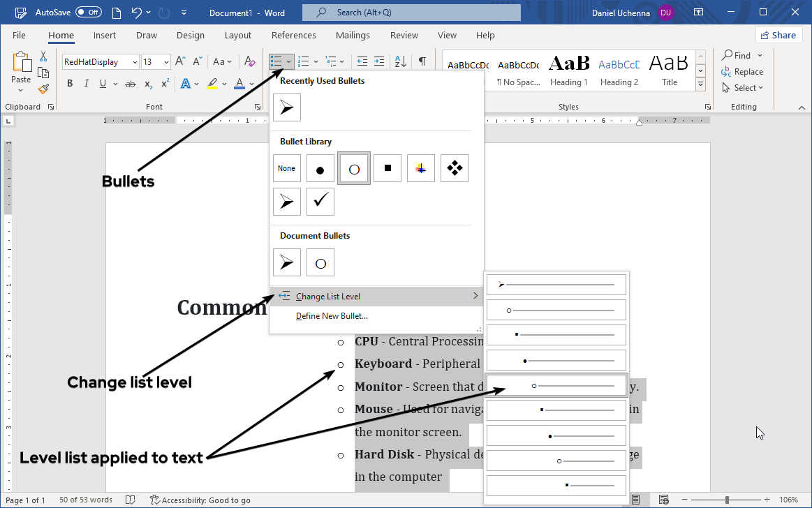Toggle Italic formatting

click(87, 84)
